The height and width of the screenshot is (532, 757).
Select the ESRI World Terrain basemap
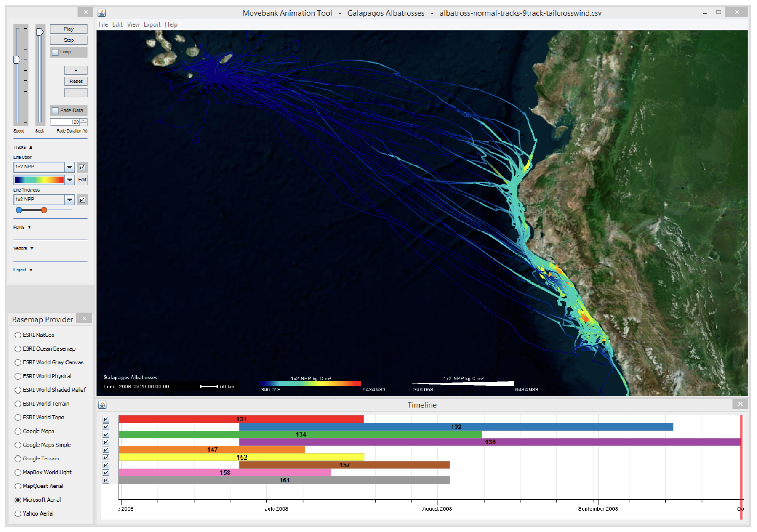pyautogui.click(x=18, y=404)
